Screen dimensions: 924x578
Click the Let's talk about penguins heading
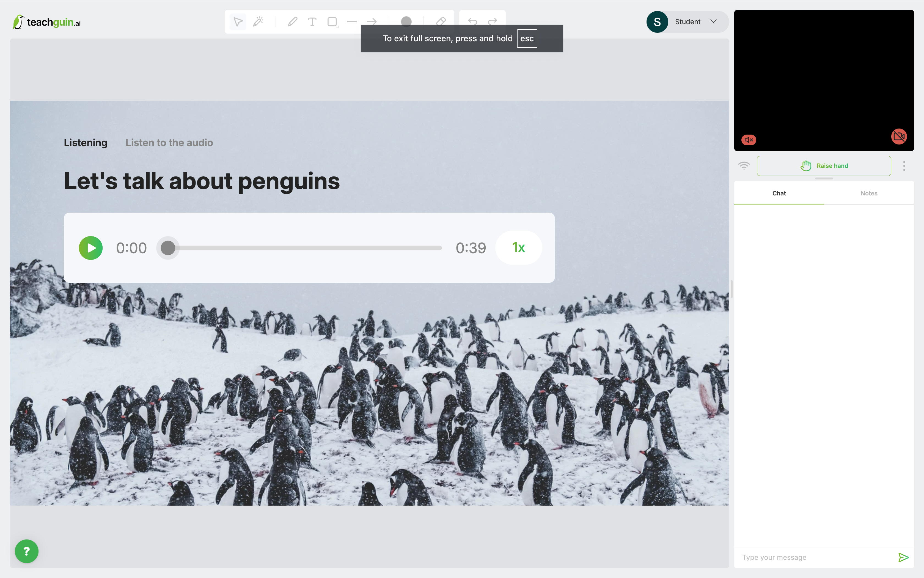coord(202,181)
